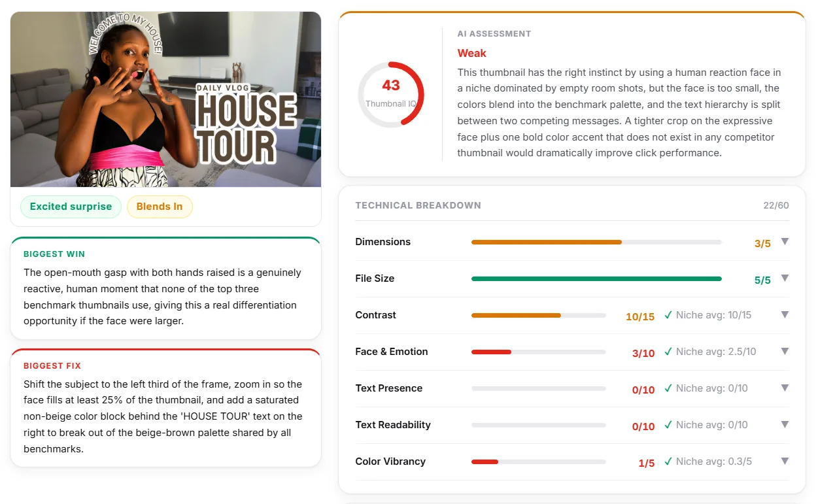Expand the Contrast breakdown arrow

pos(785,315)
